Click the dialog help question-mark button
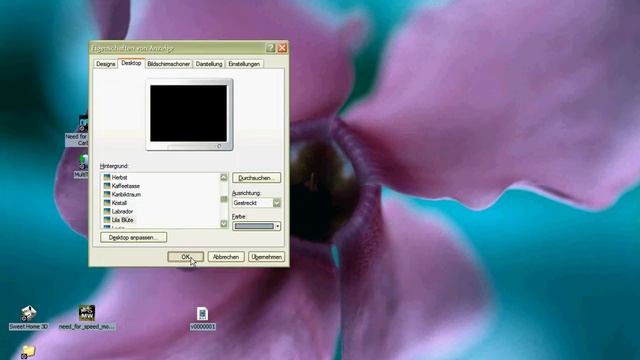The width and height of the screenshot is (640, 360). [x=270, y=48]
